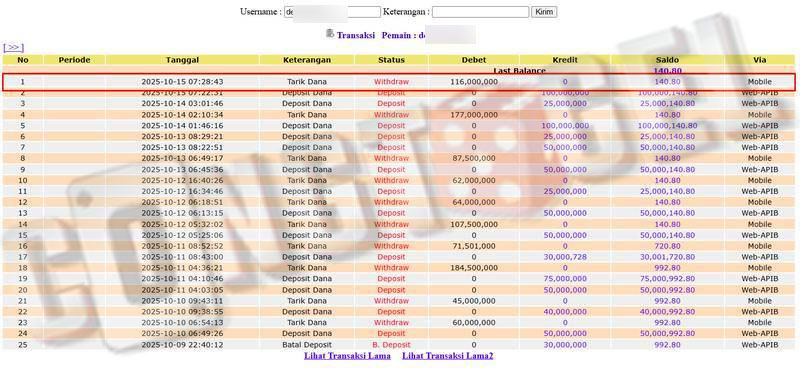This screenshot has height=368, width=800.
Task: Open the Lihat Transaksi Lama link
Action: click(347, 356)
